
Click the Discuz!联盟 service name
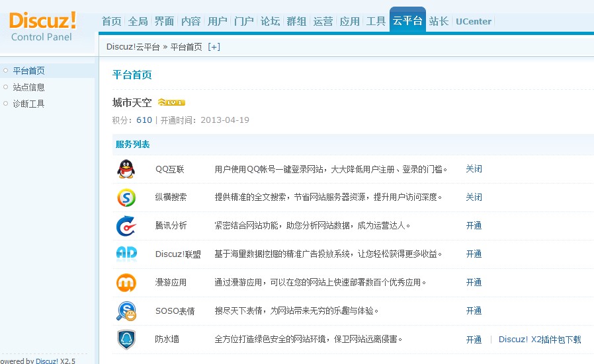tap(178, 254)
